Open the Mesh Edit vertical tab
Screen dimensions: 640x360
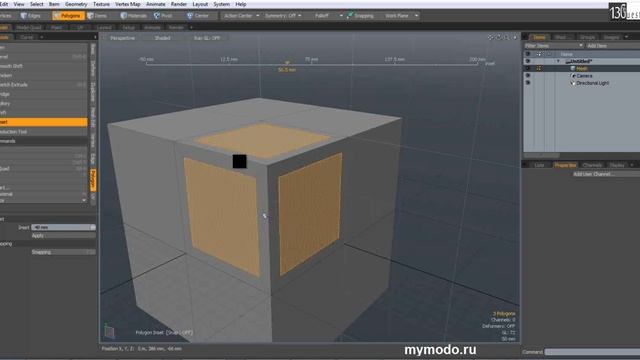tap(93, 118)
